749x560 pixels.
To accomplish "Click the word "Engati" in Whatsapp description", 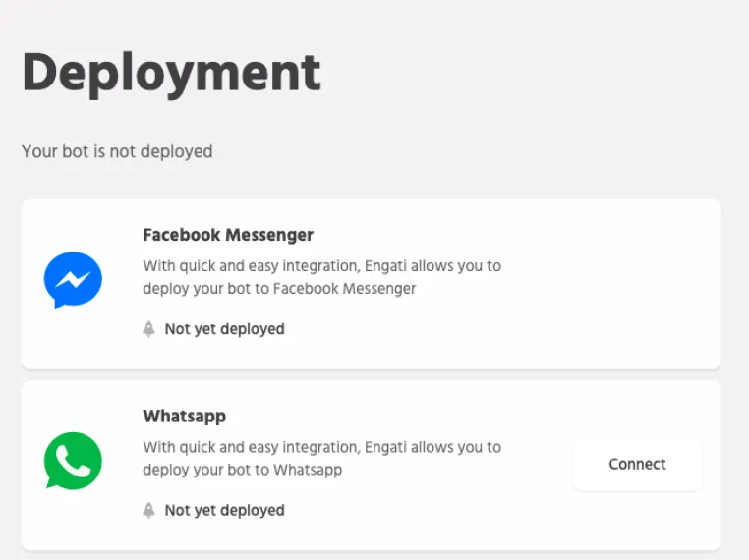I will pos(391,447).
